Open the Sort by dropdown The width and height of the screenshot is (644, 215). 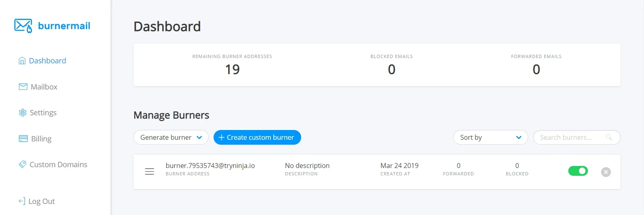tap(491, 137)
